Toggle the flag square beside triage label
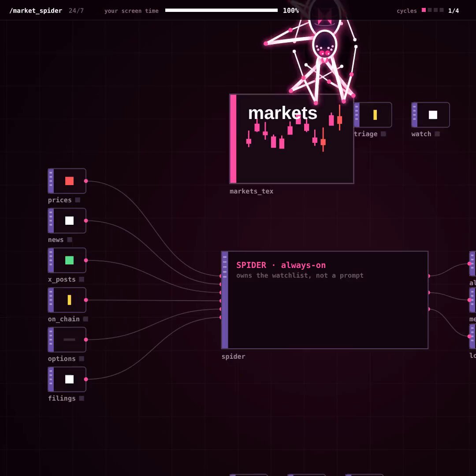 pos(383,134)
